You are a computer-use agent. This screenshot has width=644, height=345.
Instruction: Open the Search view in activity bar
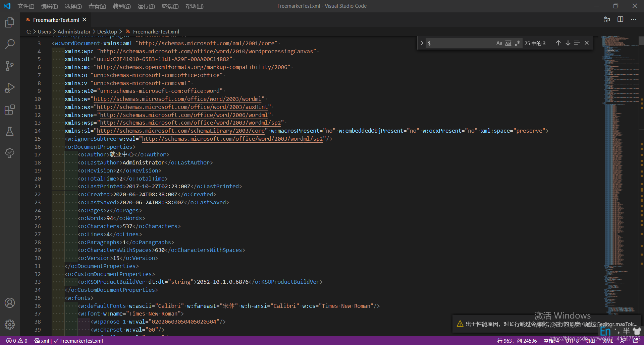10,44
